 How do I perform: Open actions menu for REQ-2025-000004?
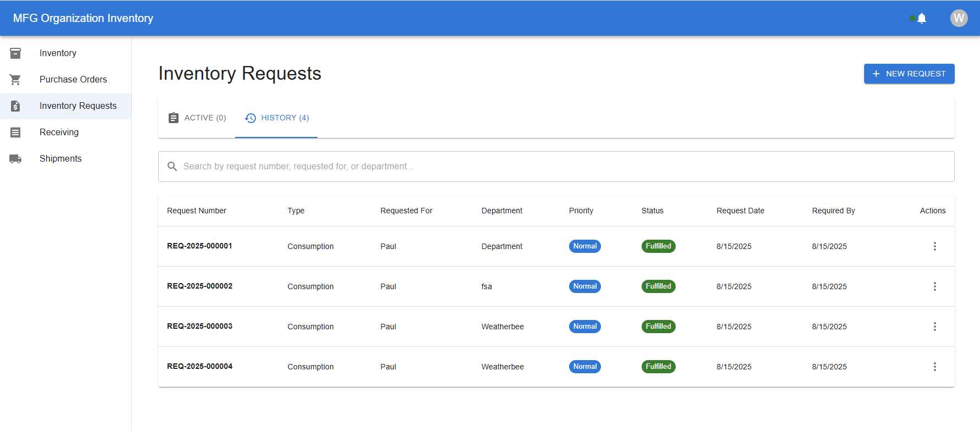click(x=934, y=367)
